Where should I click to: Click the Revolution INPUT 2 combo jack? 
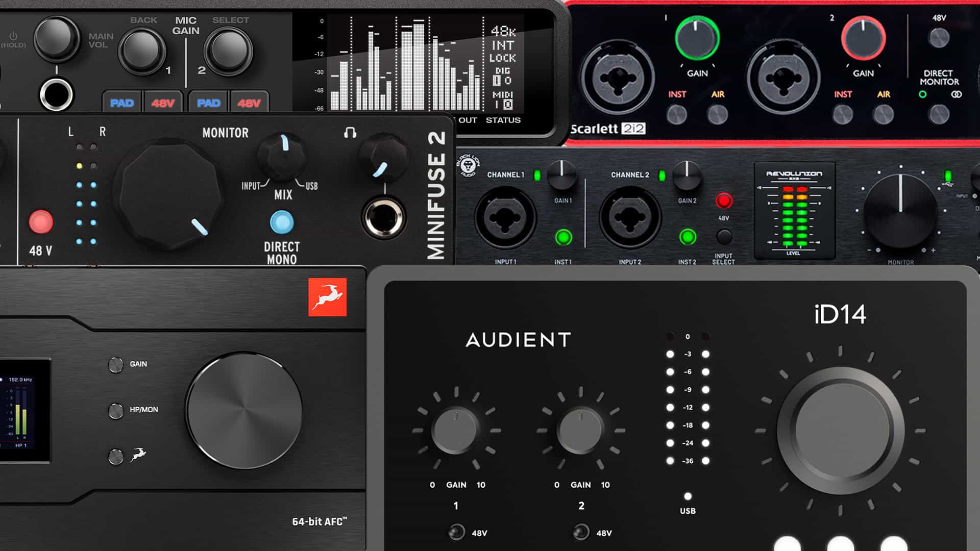coord(630,217)
